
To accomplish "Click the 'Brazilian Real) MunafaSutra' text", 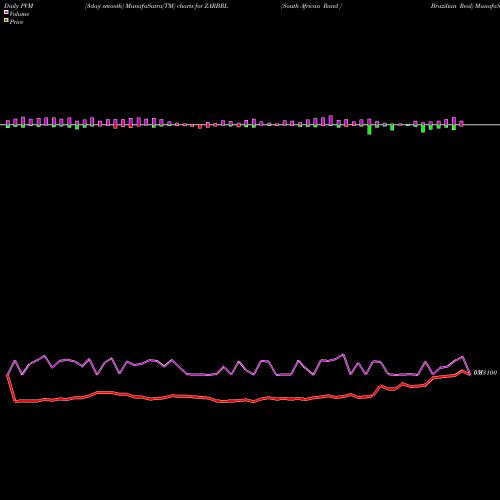I will click(465, 6).
